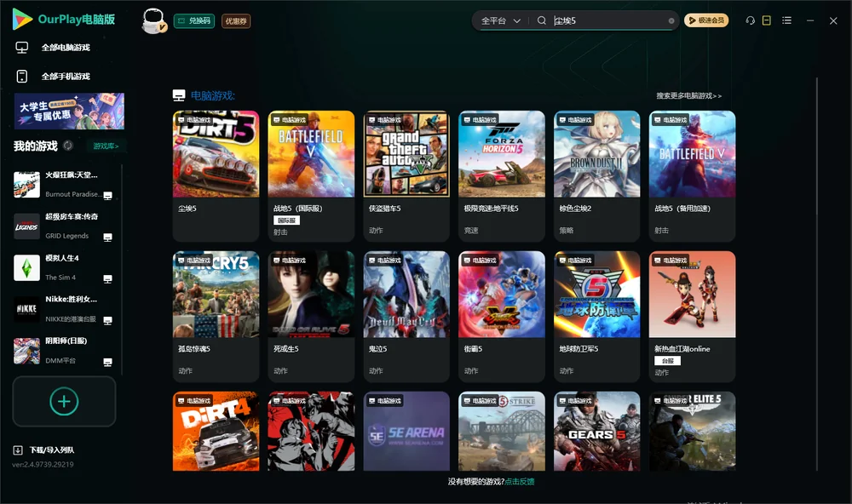The height and width of the screenshot is (504, 852).
Task: Open the user avatar profile
Action: pos(153,21)
